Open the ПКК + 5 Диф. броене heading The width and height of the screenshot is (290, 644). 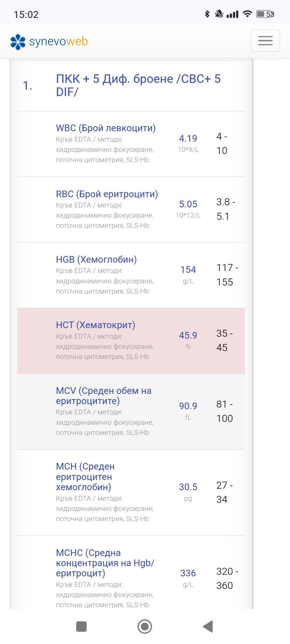(138, 85)
